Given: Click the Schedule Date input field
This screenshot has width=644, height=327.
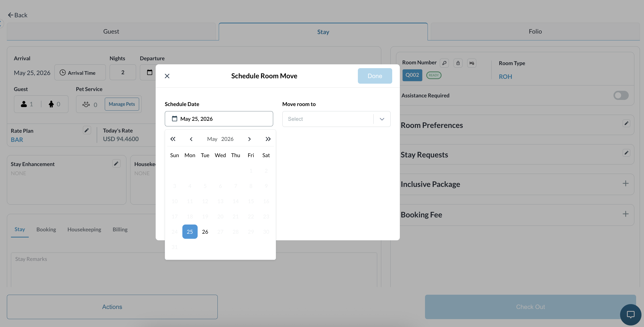Looking at the screenshot, I should tap(219, 119).
